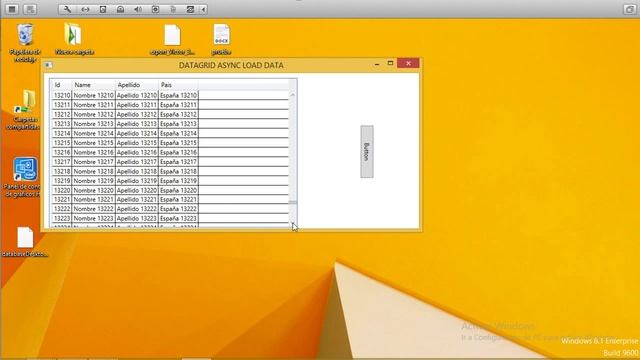Click the sharing sync icon in toolbar
This screenshot has width=640, height=360.
[x=190, y=9]
